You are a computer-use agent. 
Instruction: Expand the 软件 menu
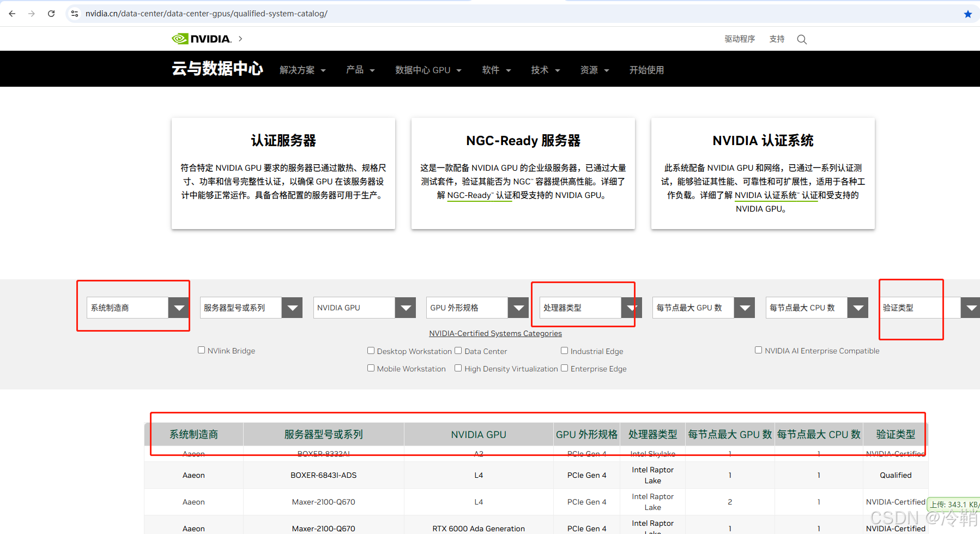[497, 70]
